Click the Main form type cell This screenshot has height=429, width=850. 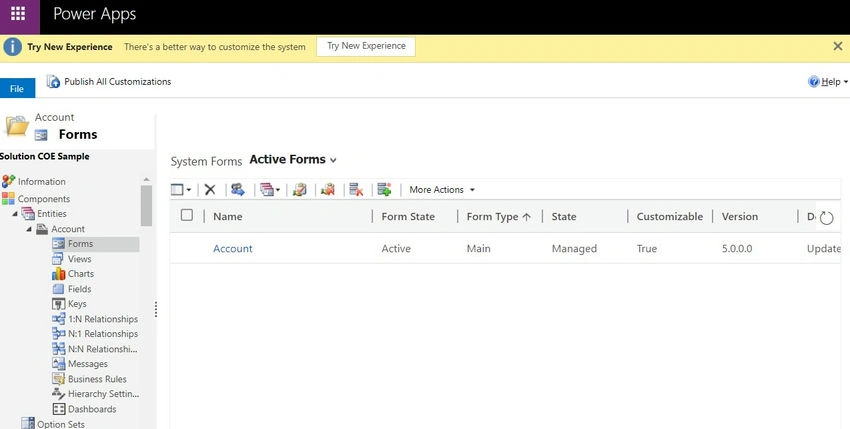coord(478,248)
